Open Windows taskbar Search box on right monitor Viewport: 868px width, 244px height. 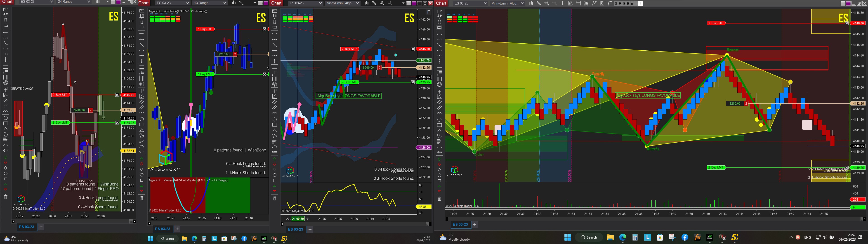(x=589, y=237)
